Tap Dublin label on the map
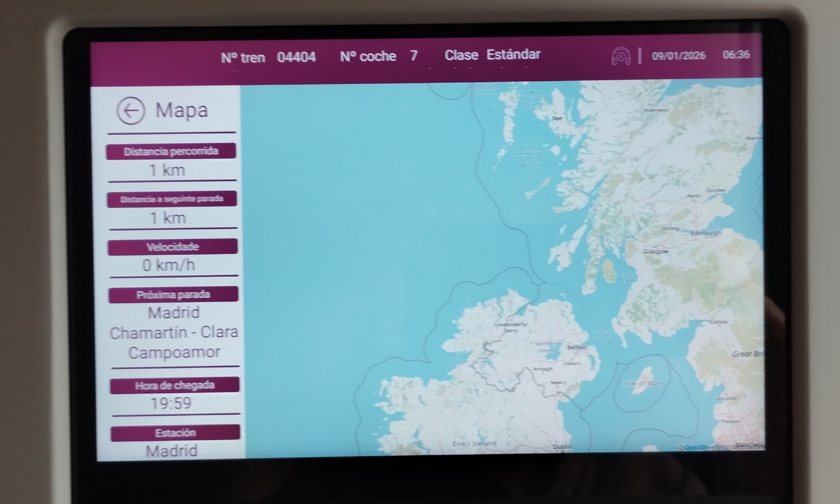 [x=562, y=447]
